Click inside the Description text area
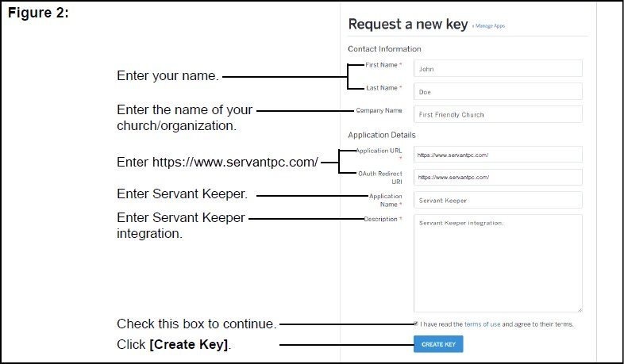The height and width of the screenshot is (364, 624). pyautogui.click(x=498, y=263)
